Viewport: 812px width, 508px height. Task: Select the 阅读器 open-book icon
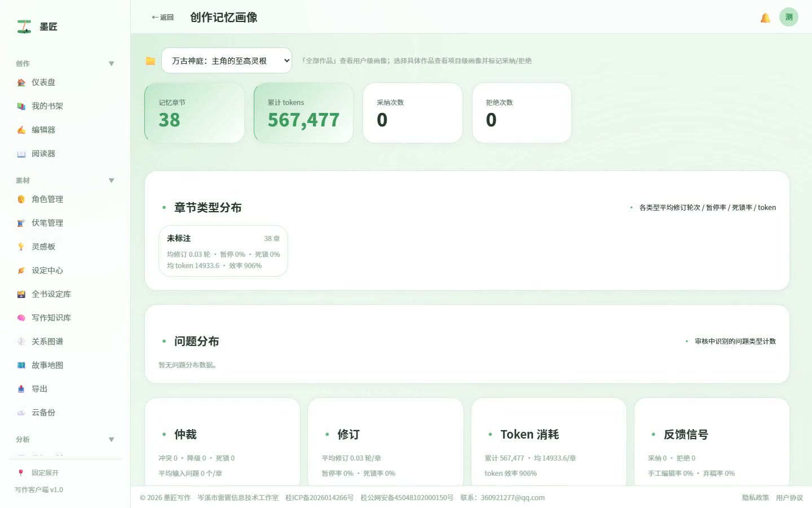point(21,154)
